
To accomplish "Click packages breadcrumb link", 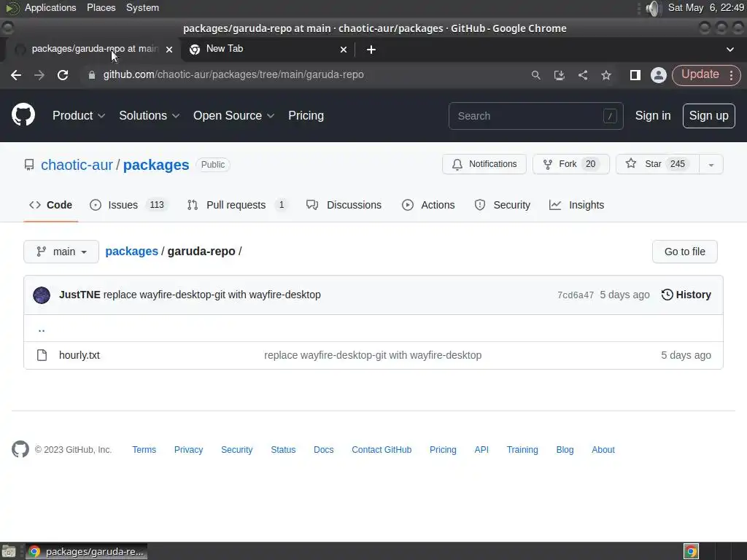I will (x=131, y=251).
